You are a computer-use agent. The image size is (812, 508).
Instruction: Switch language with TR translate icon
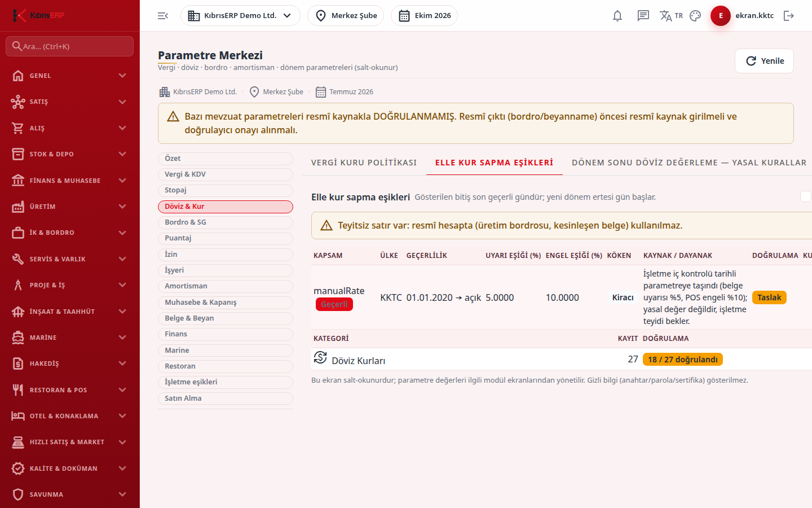pyautogui.click(x=671, y=16)
